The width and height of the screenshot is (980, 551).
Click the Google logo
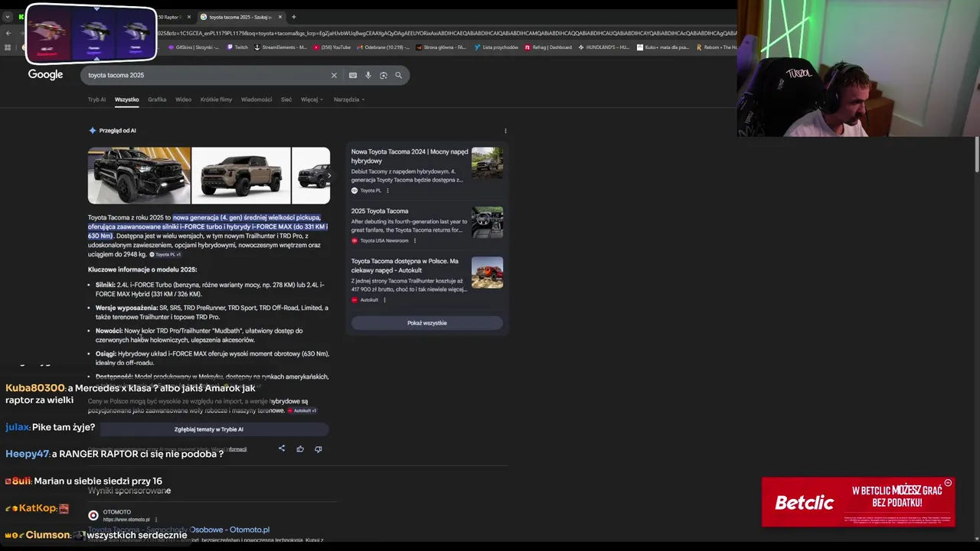[x=45, y=74]
